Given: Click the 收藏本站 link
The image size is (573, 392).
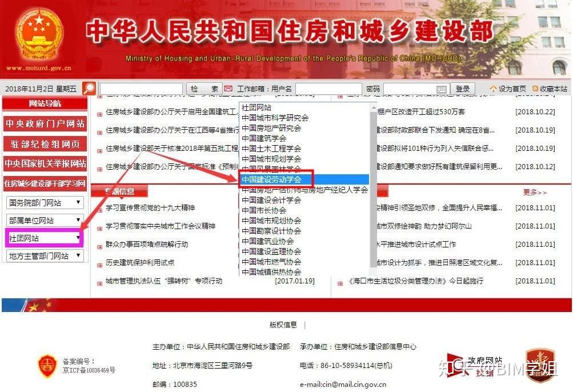Looking at the screenshot, I should (553, 89).
